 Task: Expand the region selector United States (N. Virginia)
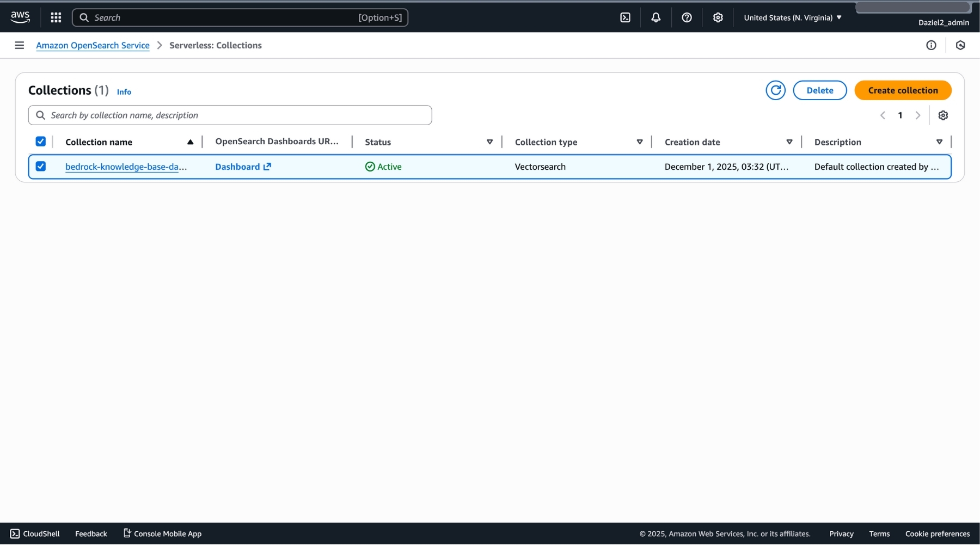click(x=792, y=17)
